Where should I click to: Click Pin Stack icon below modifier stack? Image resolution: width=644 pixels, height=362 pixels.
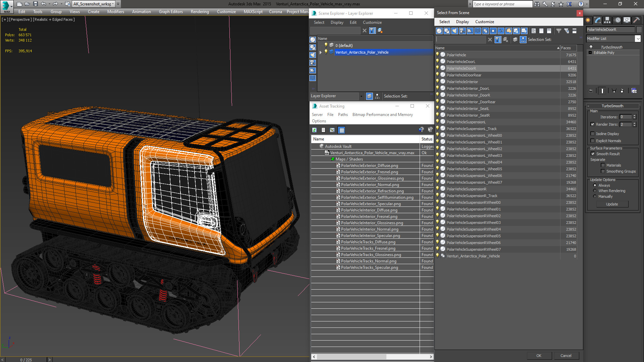tap(591, 91)
